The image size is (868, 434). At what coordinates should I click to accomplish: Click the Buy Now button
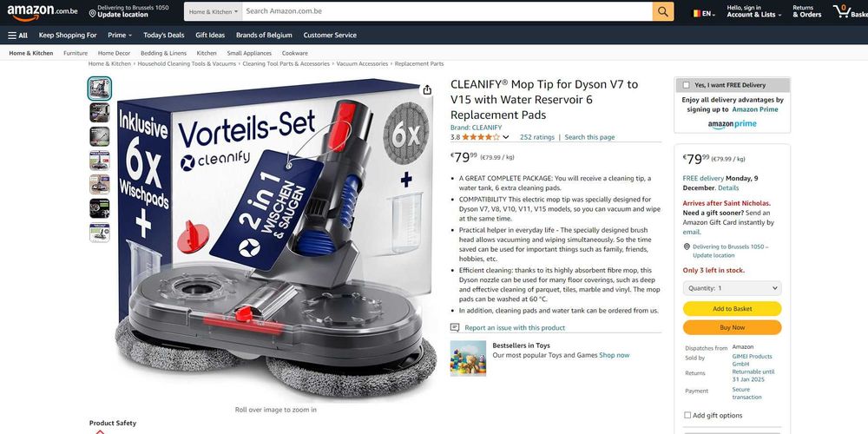tap(732, 327)
